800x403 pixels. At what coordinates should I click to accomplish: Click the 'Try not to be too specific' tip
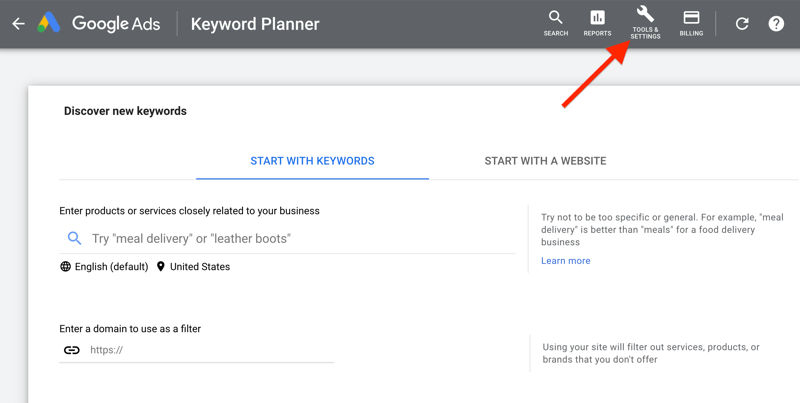(x=662, y=230)
